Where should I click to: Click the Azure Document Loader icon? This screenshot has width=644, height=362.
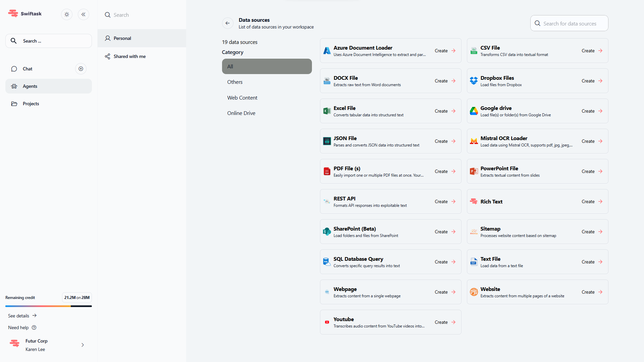point(327,51)
